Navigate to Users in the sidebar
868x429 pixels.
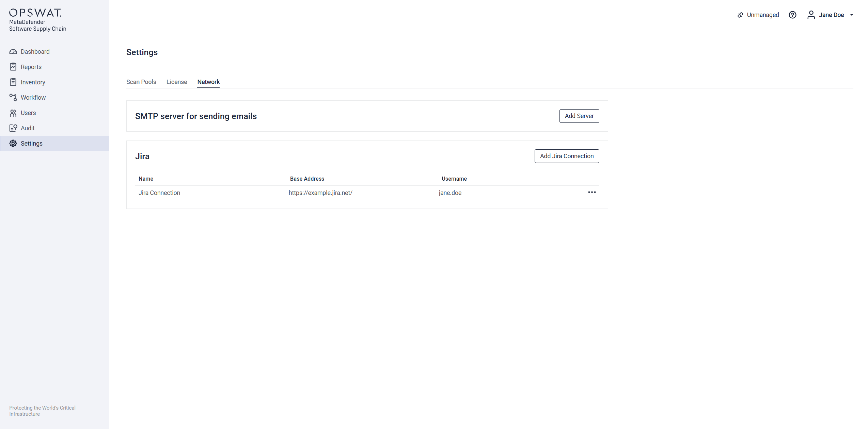point(54,113)
